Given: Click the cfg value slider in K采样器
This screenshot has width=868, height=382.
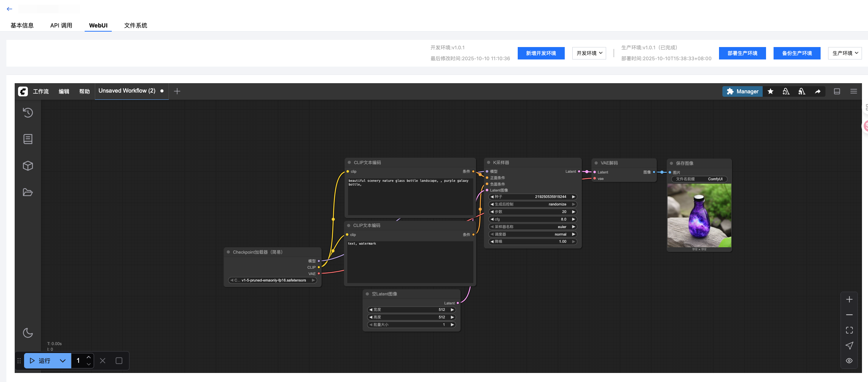Looking at the screenshot, I should [x=532, y=219].
